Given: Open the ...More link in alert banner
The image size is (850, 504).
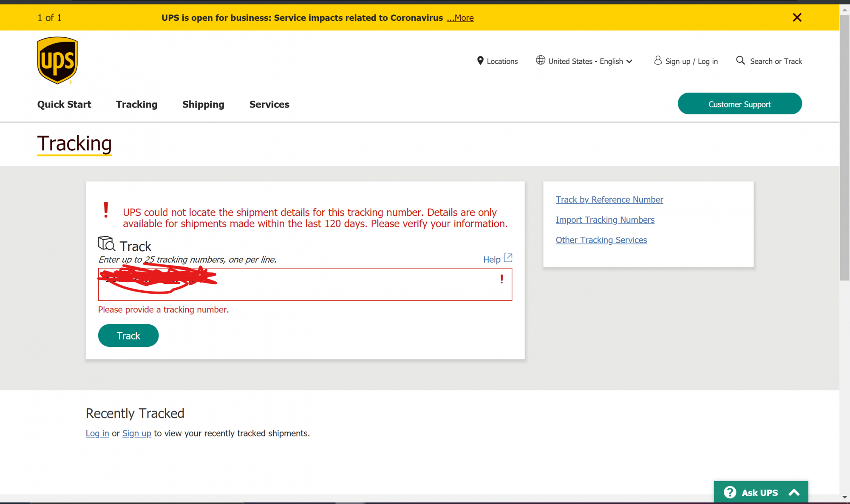Looking at the screenshot, I should click(x=460, y=18).
